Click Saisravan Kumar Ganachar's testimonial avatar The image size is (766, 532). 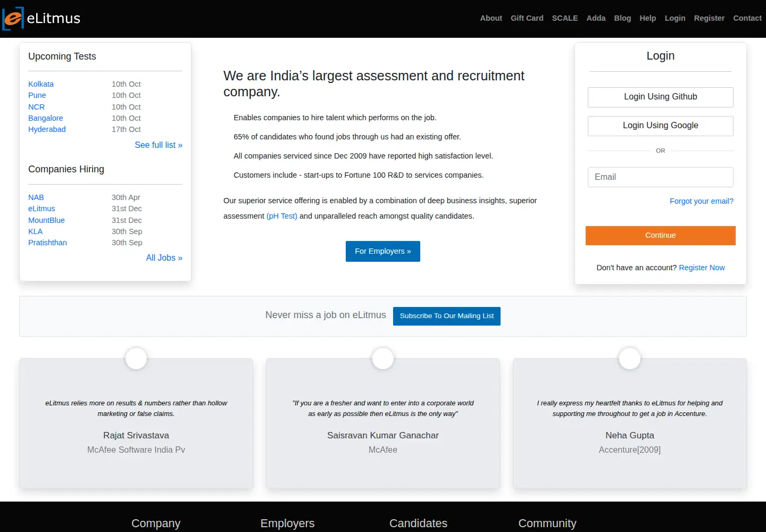pos(383,359)
